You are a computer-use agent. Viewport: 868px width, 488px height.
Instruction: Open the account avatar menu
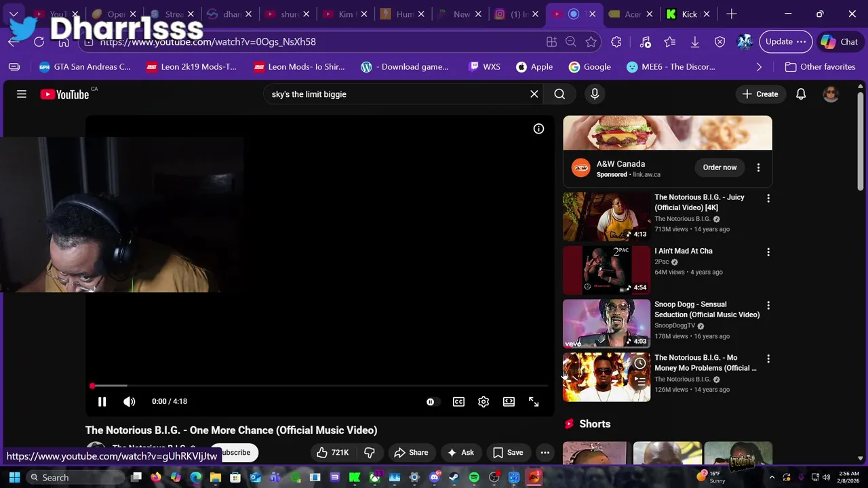[x=831, y=94]
